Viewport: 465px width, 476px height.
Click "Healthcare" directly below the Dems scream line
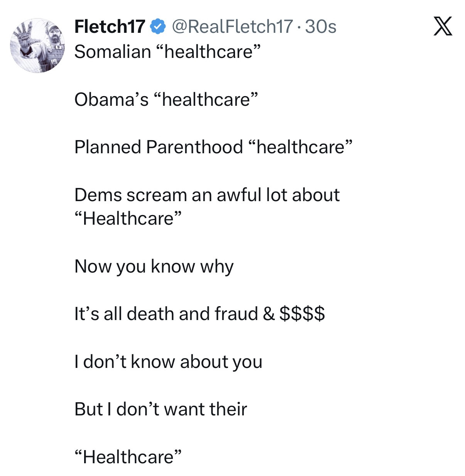tap(128, 219)
